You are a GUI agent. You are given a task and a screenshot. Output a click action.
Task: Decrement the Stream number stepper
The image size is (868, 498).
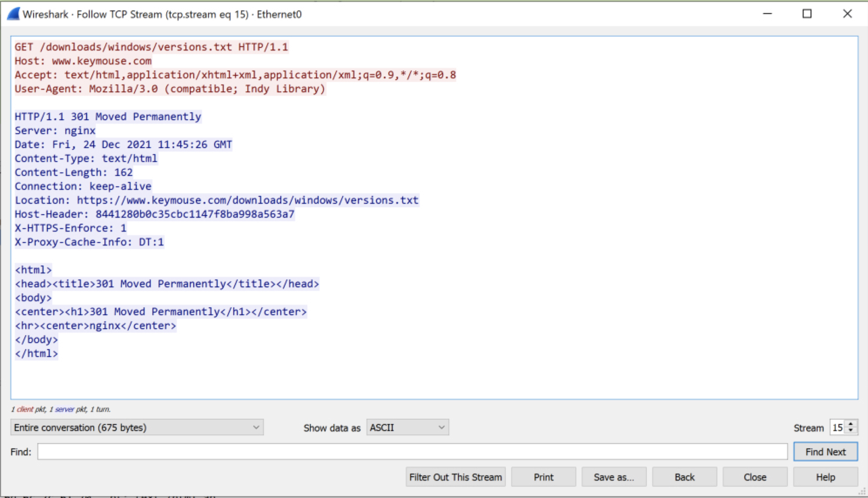point(851,431)
